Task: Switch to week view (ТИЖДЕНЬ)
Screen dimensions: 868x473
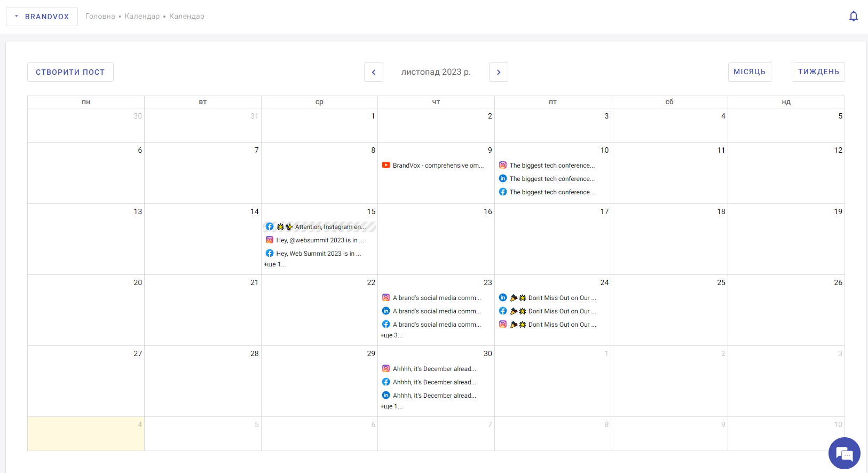Action: click(818, 72)
